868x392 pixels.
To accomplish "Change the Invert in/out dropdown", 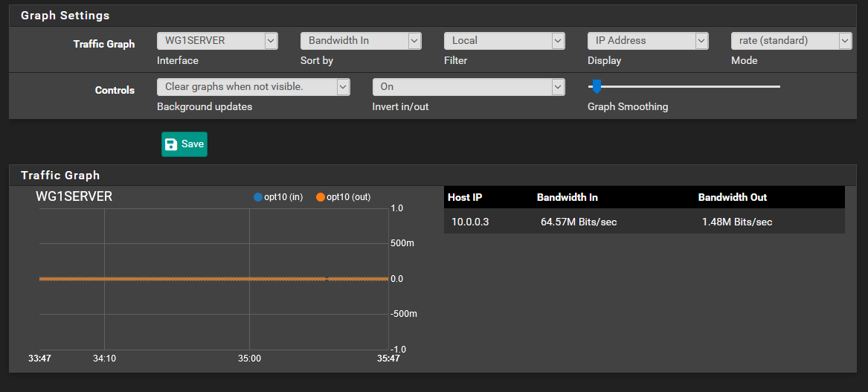I will pos(469,87).
